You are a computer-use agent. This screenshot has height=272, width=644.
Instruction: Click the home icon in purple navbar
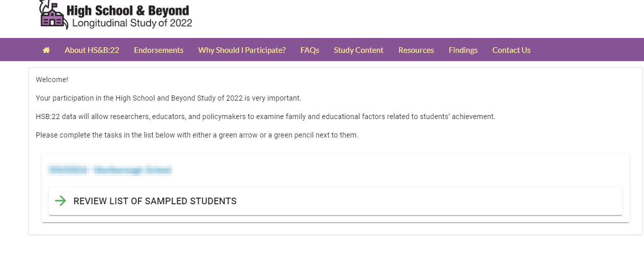[46, 50]
